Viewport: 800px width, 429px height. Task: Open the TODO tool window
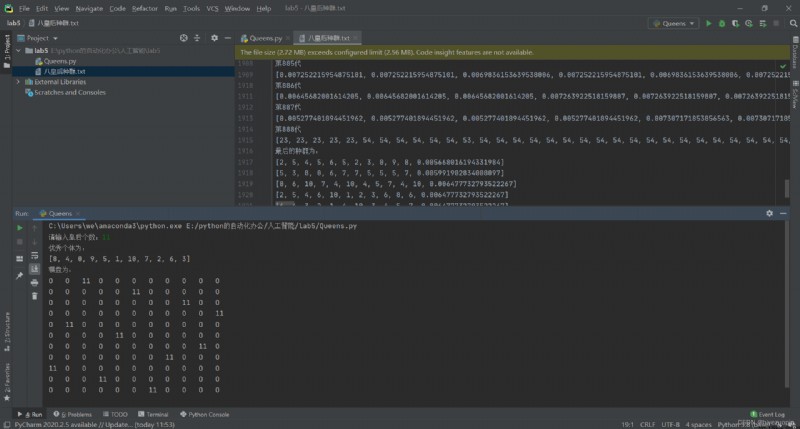click(x=115, y=414)
